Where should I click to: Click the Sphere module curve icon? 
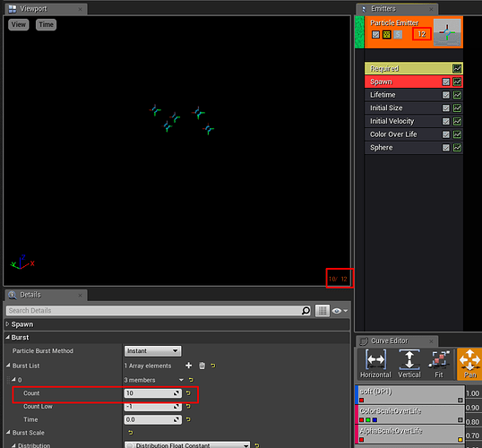[x=457, y=148]
